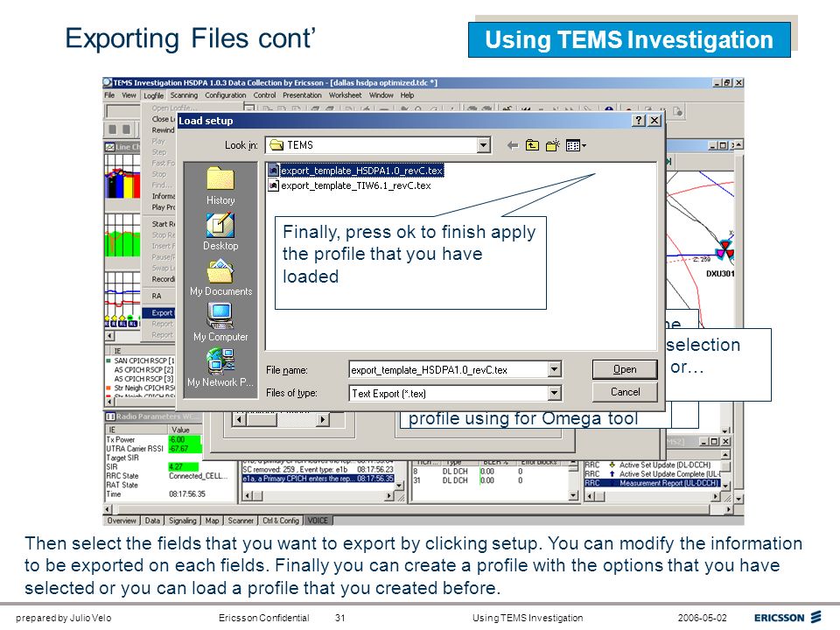This screenshot has height=630, width=840.
Task: Select the My Computer shortcut
Action: tap(220, 323)
